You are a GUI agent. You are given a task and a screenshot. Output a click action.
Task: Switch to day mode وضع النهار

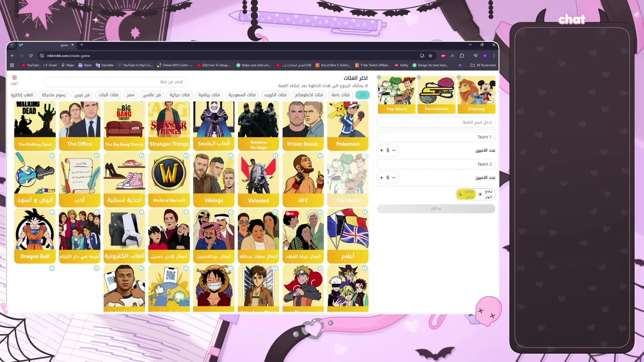(485, 194)
